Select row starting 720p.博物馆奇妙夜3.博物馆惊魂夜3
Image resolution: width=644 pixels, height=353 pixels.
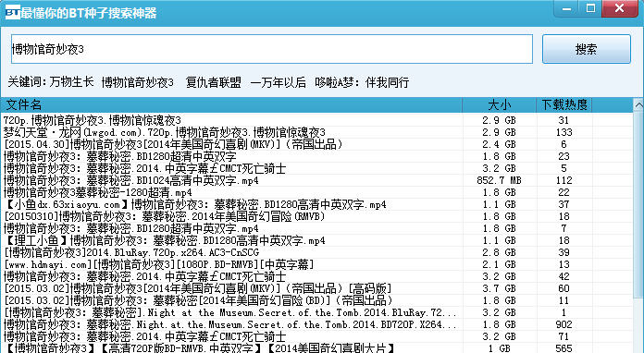tap(316, 120)
